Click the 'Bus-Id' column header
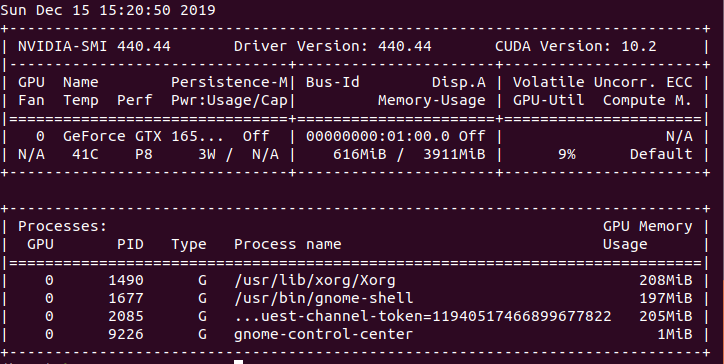724x364 pixels. (332, 82)
